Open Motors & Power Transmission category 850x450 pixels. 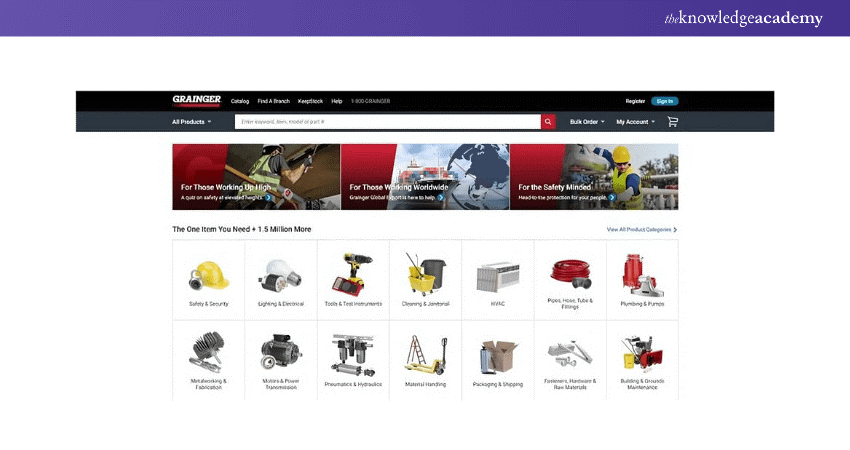pyautogui.click(x=281, y=361)
